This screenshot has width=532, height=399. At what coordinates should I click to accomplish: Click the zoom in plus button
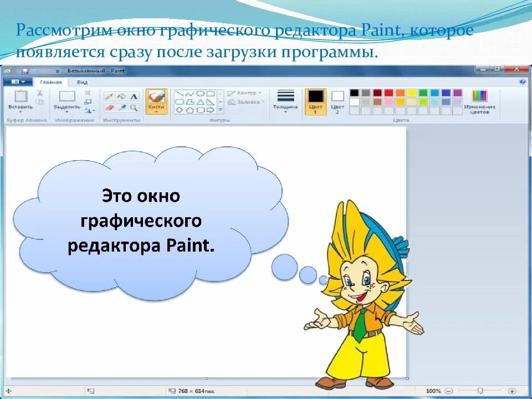[512, 391]
